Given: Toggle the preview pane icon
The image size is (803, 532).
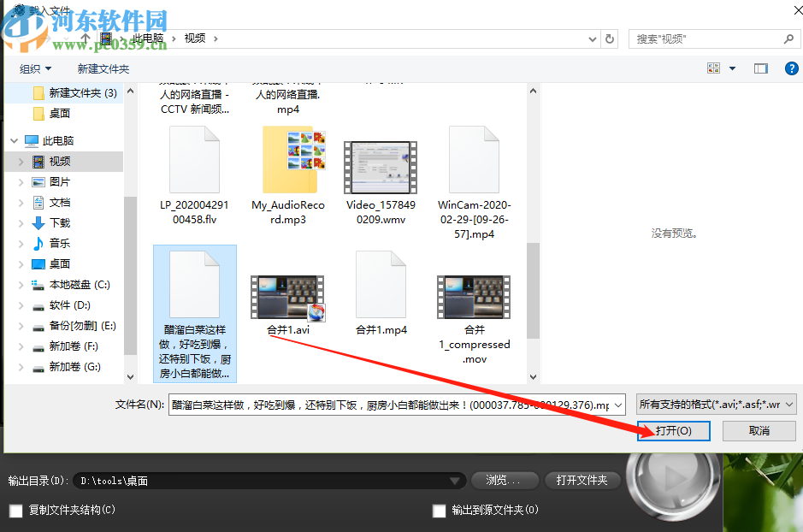Looking at the screenshot, I should (x=760, y=68).
